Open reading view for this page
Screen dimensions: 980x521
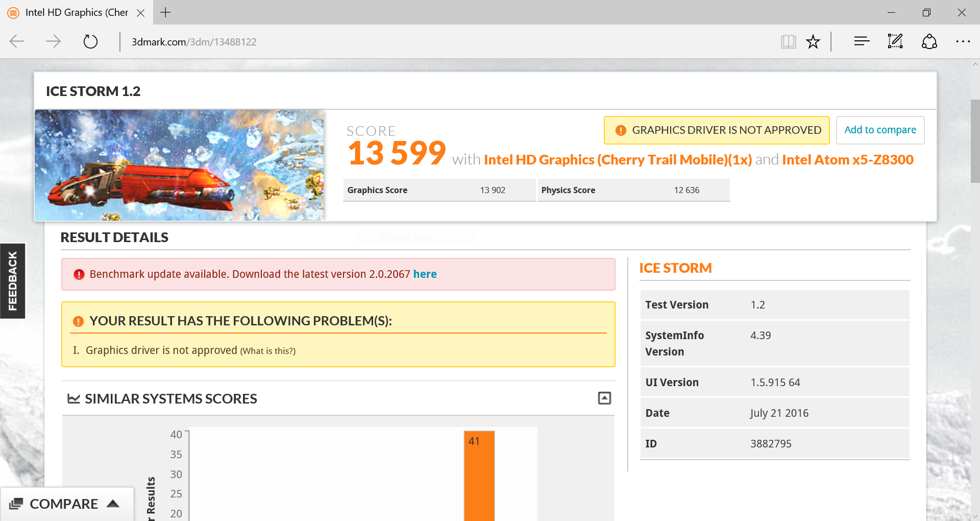pos(788,41)
